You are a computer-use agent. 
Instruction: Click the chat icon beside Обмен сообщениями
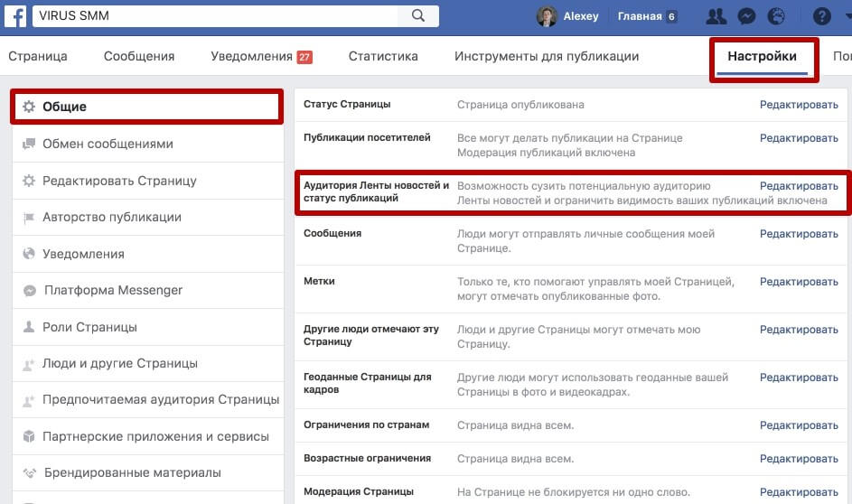click(29, 144)
